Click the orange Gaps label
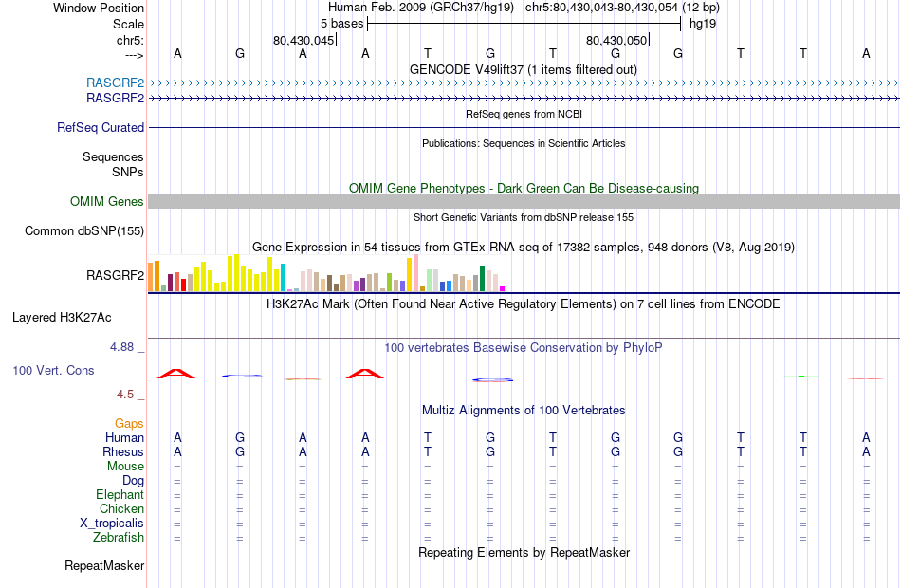The height and width of the screenshot is (588, 901). point(129,424)
